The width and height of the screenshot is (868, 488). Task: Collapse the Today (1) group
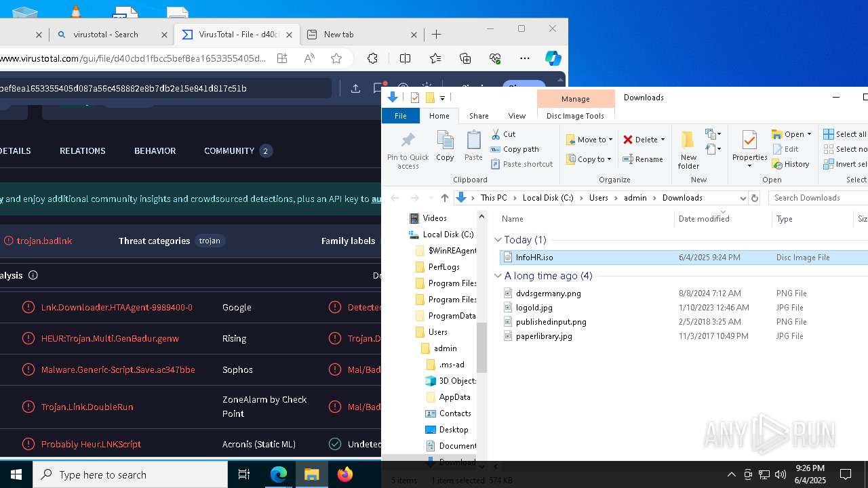pyautogui.click(x=498, y=240)
